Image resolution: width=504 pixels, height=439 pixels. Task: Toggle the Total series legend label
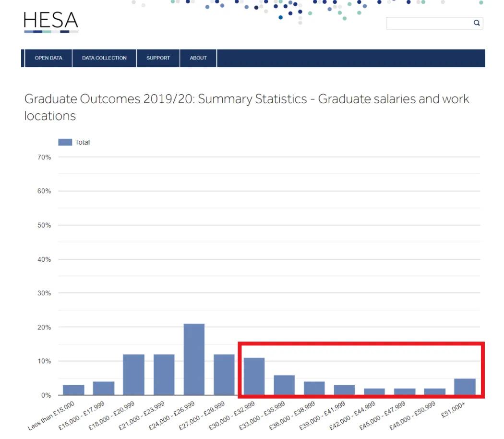pyautogui.click(x=82, y=142)
